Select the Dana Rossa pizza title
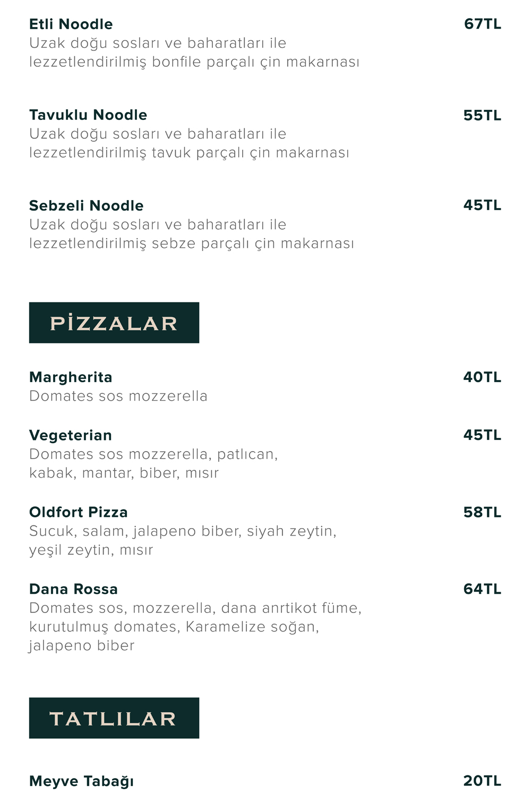531x812 pixels. [x=73, y=590]
